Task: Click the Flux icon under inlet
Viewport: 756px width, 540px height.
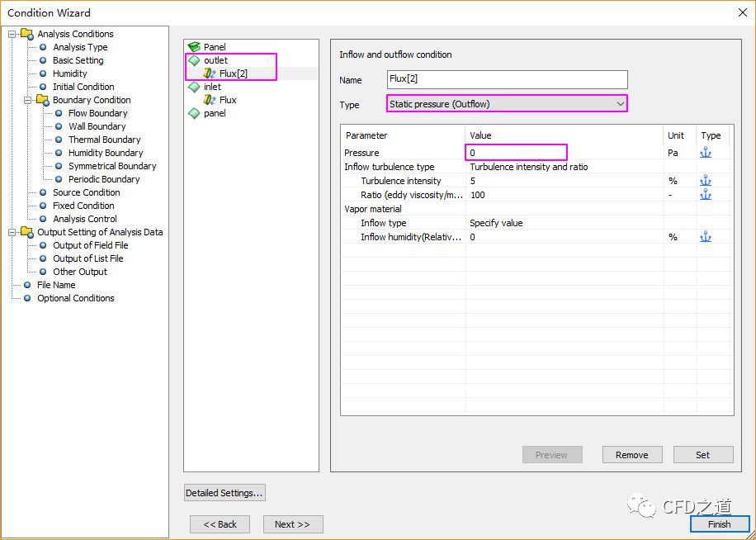Action: (210, 100)
